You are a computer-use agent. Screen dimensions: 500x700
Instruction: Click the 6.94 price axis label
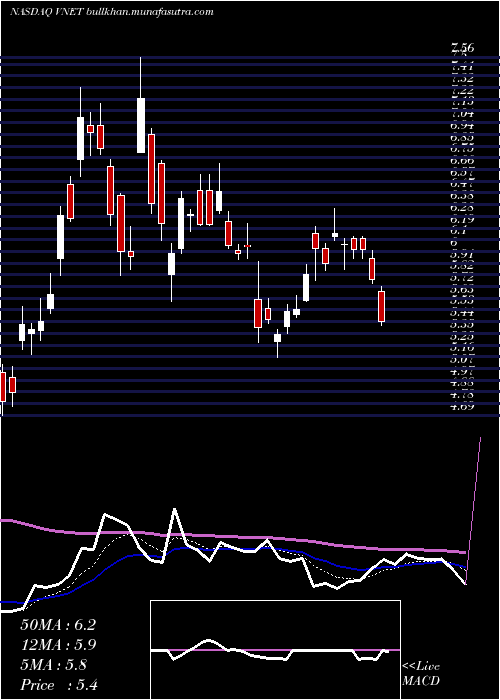[462, 126]
